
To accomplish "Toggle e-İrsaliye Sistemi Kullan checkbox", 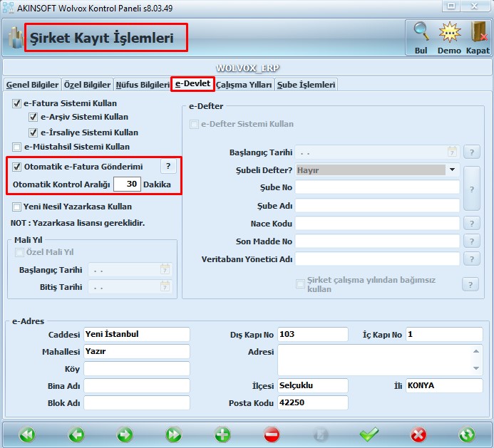I will pyautogui.click(x=33, y=132).
